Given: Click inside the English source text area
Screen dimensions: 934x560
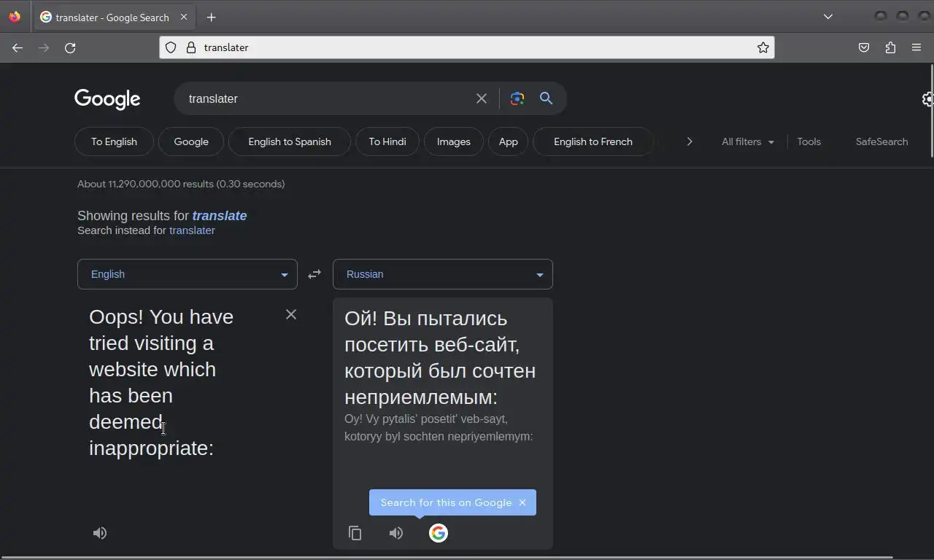Looking at the screenshot, I should click(161, 382).
